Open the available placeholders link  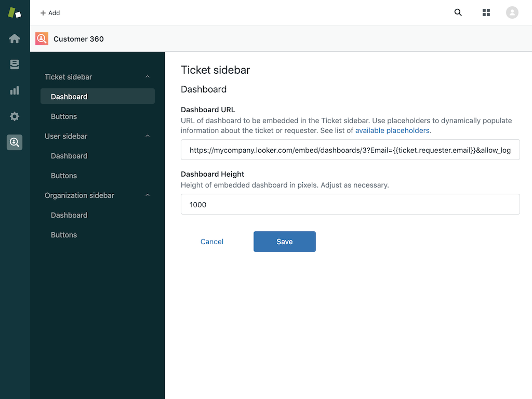(x=392, y=130)
